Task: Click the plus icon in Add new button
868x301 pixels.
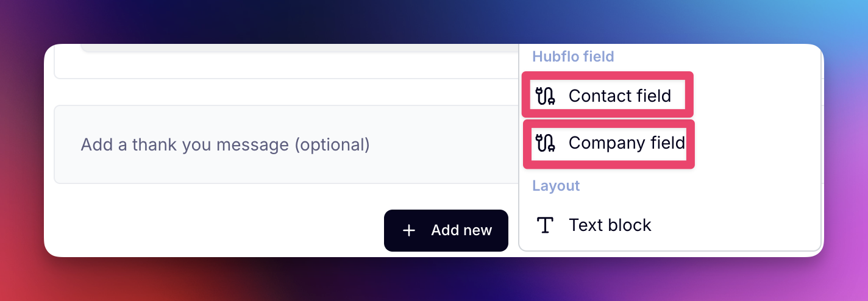Action: tap(409, 230)
